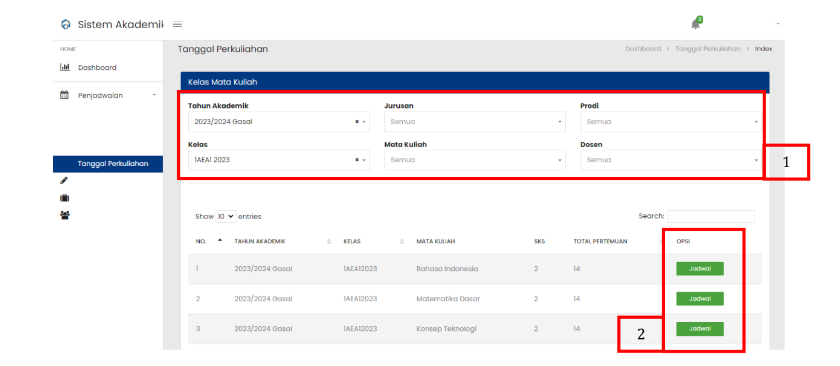Open the Tahun Akademik dropdown

click(279, 122)
